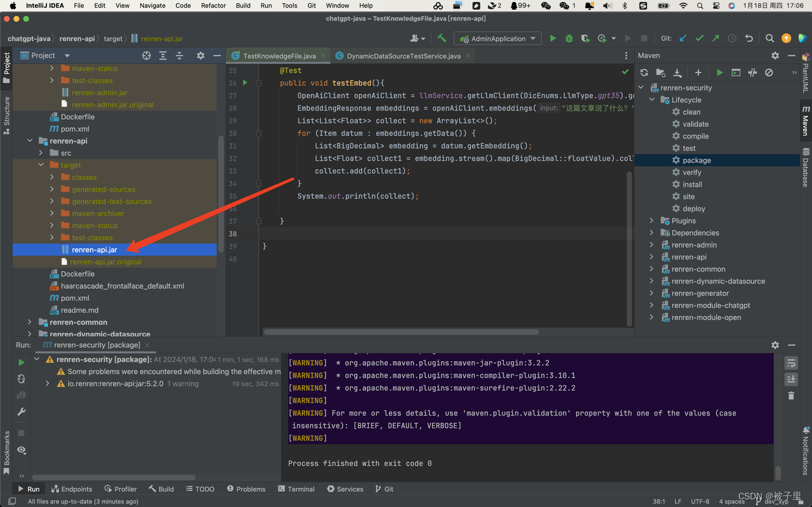Click UTF-8 encoding in status bar
The image size is (812, 507).
click(x=700, y=501)
